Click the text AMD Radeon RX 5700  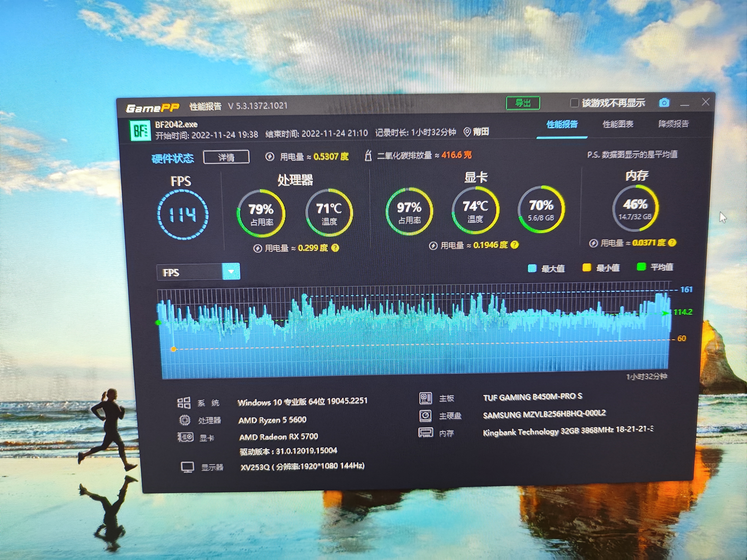[279, 437]
